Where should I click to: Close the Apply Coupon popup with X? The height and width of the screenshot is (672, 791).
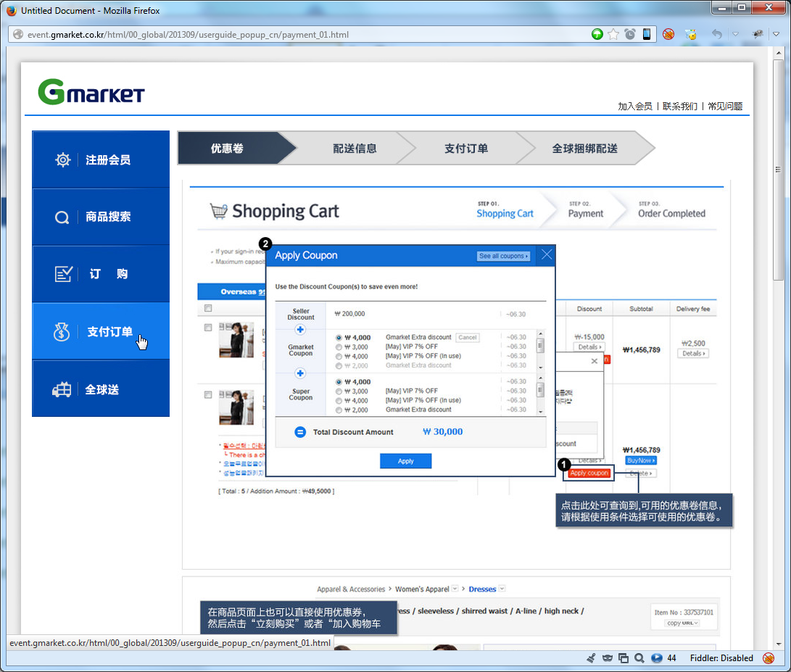click(x=547, y=254)
